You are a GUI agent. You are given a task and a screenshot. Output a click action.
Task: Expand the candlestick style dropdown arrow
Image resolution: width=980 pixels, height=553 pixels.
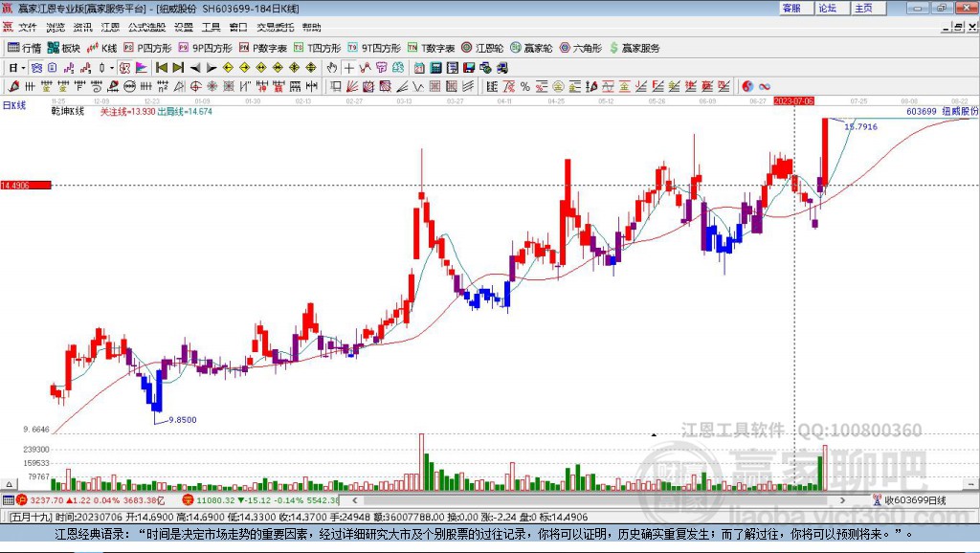point(112,68)
